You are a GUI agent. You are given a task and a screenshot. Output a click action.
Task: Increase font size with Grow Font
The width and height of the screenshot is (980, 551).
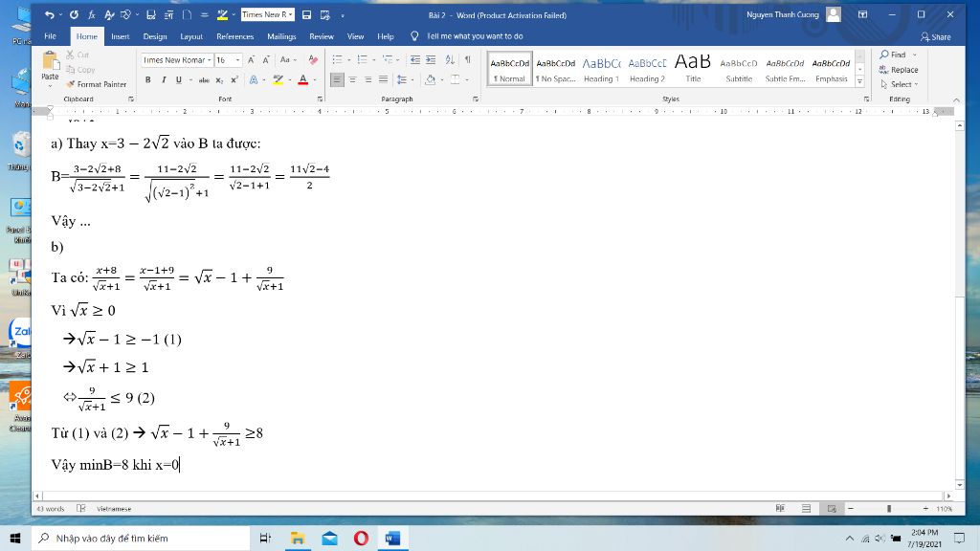coord(252,60)
